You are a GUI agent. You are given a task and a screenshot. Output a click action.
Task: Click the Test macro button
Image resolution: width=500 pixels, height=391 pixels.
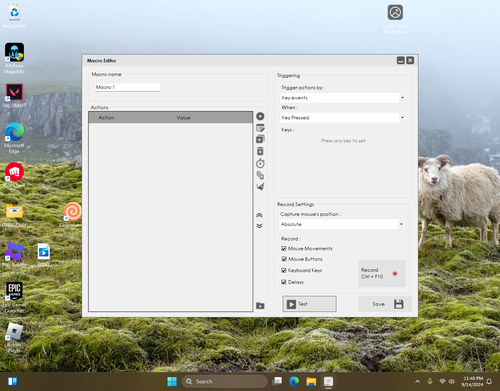[309, 304]
